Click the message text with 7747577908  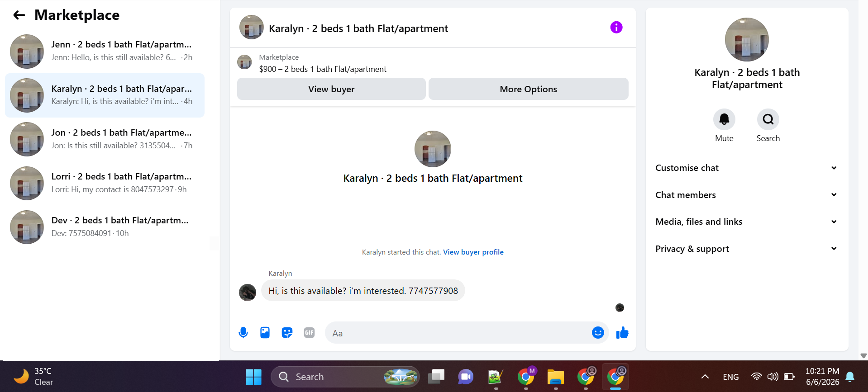point(363,291)
